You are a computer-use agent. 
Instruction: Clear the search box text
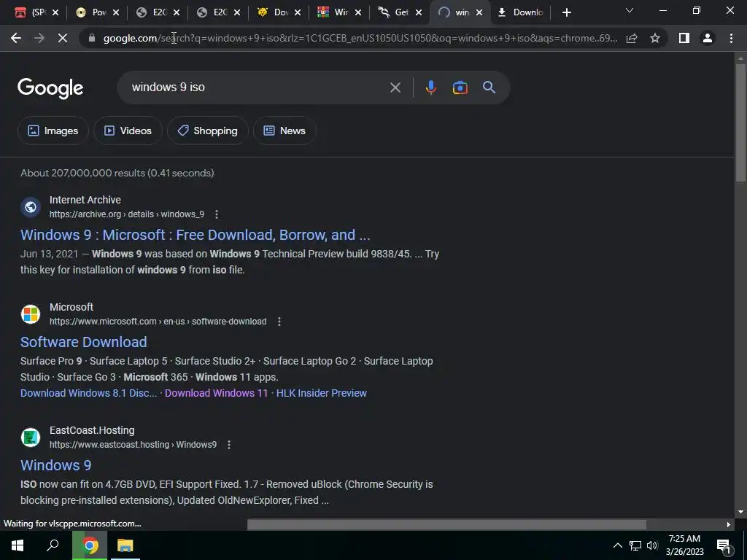click(x=395, y=87)
